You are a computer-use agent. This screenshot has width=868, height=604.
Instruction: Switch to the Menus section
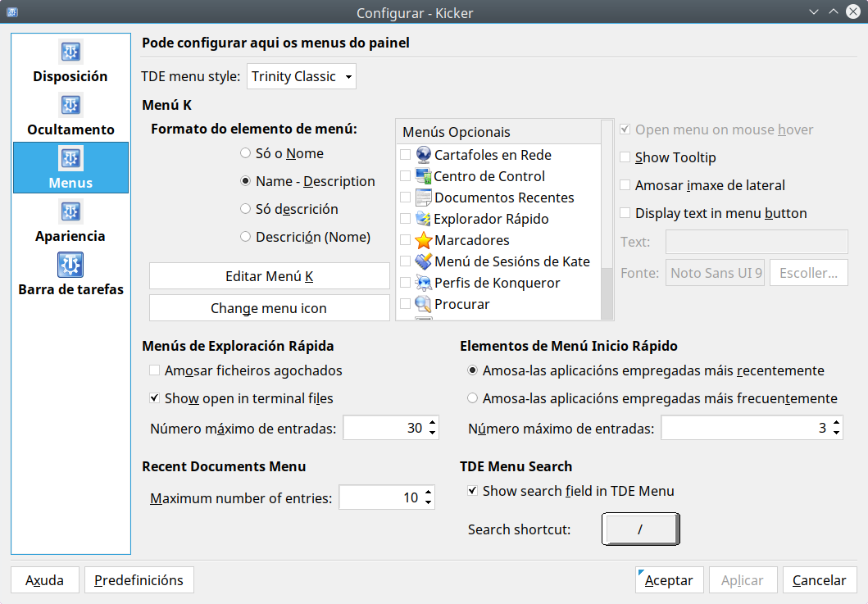(70, 168)
